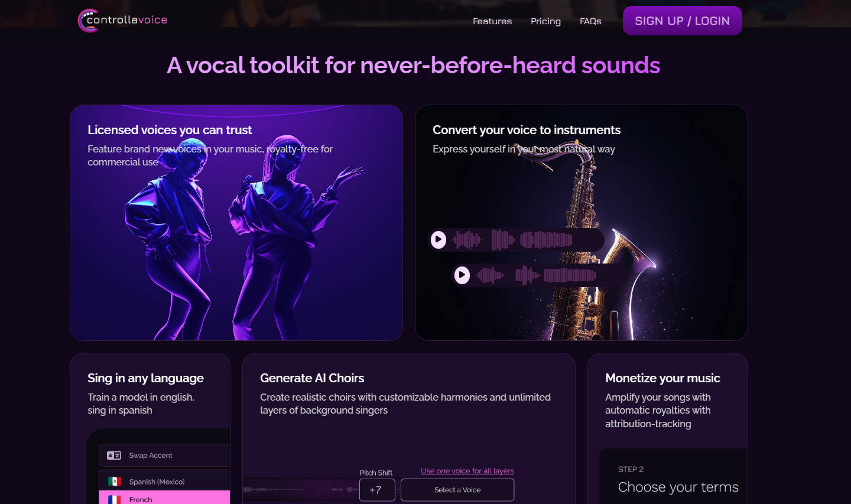Image resolution: width=851 pixels, height=504 pixels.
Task: Click the Swap Accent translation icon
Action: tap(115, 455)
